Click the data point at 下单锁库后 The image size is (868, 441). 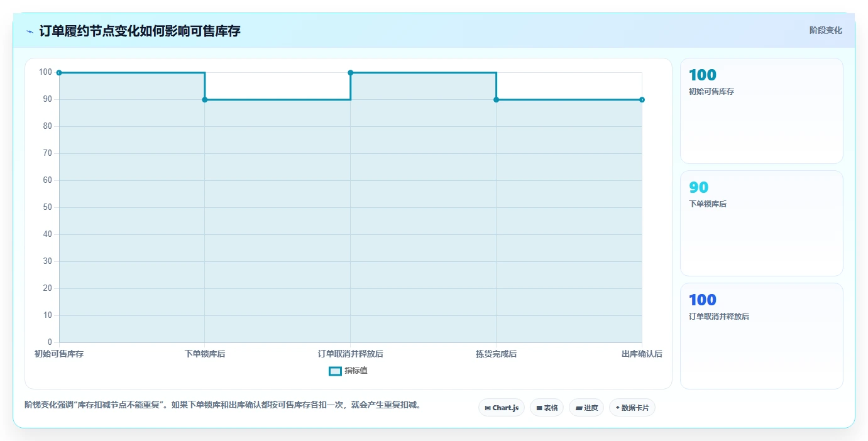(205, 100)
